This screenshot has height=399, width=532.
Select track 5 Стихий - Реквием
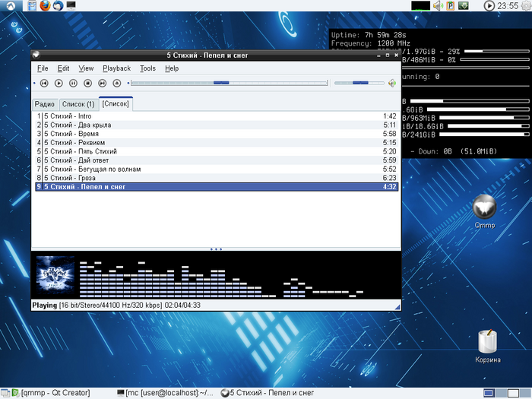(x=74, y=142)
